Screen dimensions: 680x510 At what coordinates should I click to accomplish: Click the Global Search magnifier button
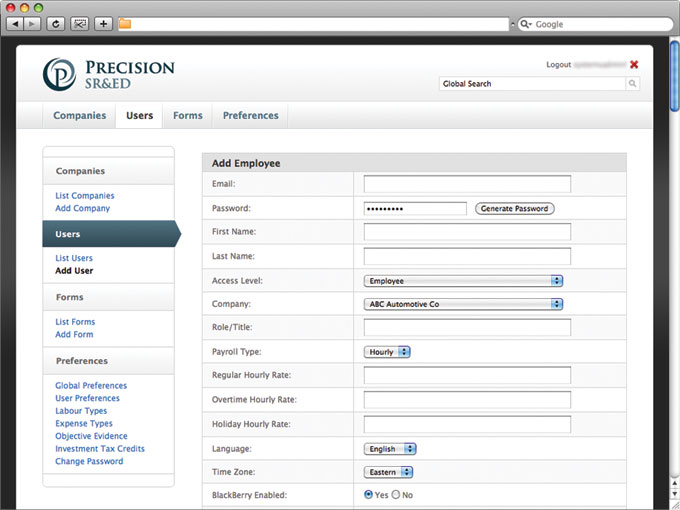tap(632, 84)
